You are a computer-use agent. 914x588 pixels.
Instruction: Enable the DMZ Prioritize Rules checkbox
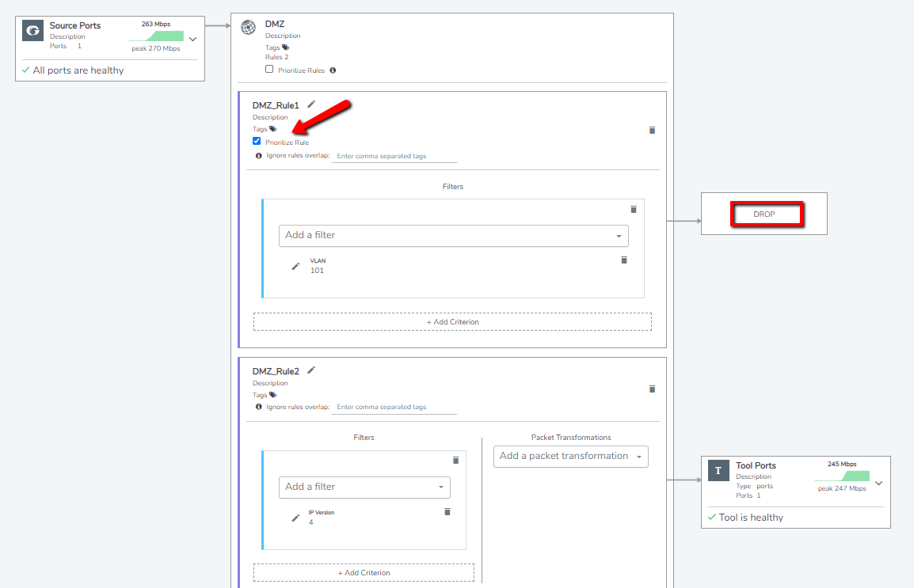(269, 69)
